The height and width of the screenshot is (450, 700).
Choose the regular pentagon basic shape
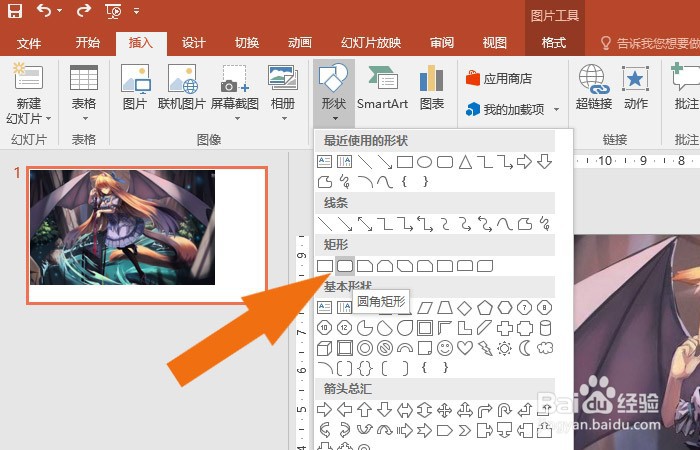(x=485, y=308)
